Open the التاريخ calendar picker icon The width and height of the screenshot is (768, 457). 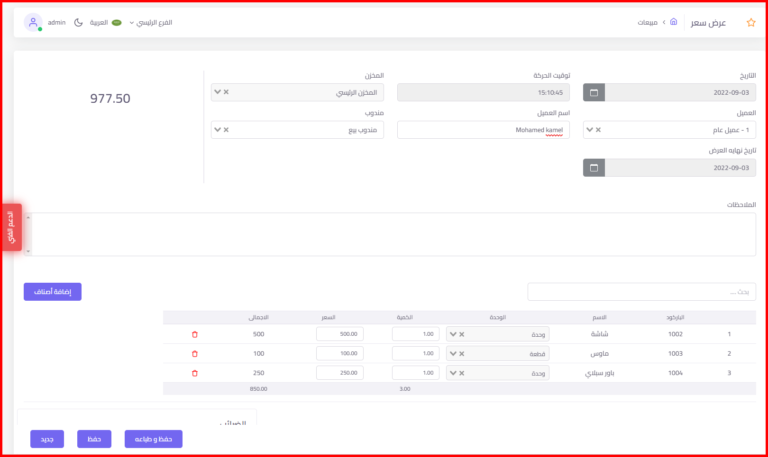[x=594, y=92]
